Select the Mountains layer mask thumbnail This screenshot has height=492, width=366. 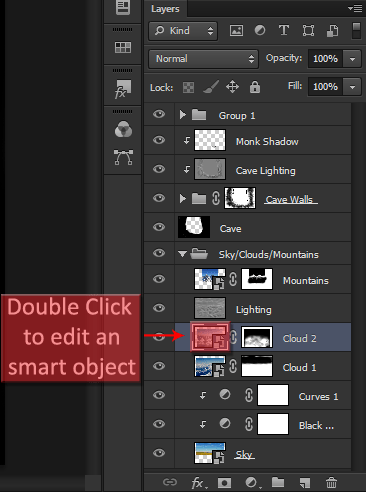point(257,279)
